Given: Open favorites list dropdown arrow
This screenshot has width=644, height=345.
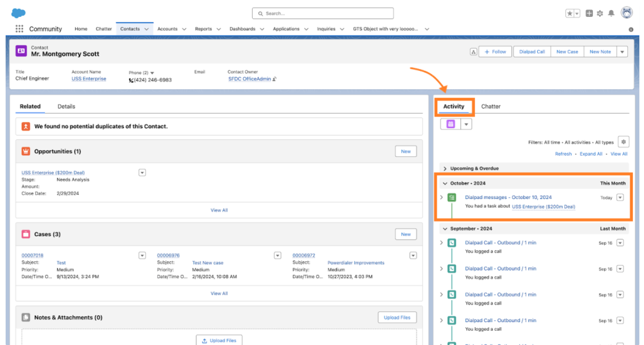Looking at the screenshot, I should [577, 14].
